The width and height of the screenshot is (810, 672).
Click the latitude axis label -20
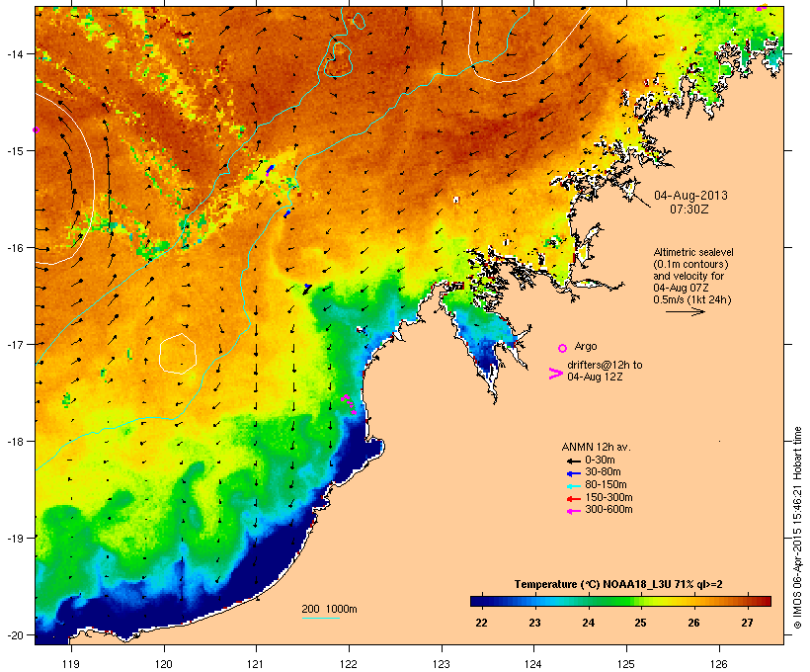[x=15, y=634]
